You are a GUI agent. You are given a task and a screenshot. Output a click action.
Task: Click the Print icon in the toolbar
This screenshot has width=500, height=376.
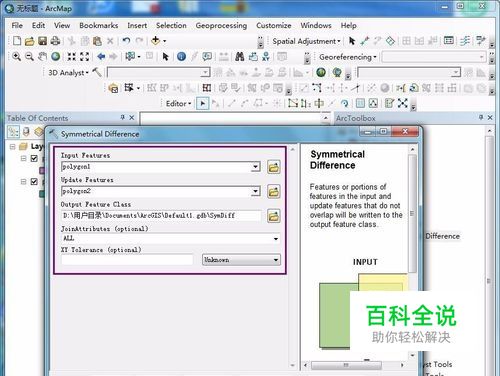(55, 41)
